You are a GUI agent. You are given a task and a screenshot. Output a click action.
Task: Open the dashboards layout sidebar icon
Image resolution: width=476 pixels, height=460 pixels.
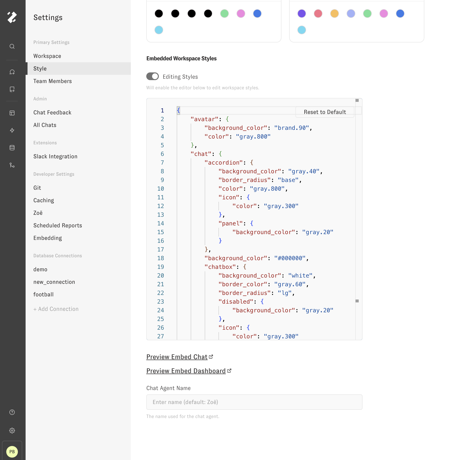(12, 113)
